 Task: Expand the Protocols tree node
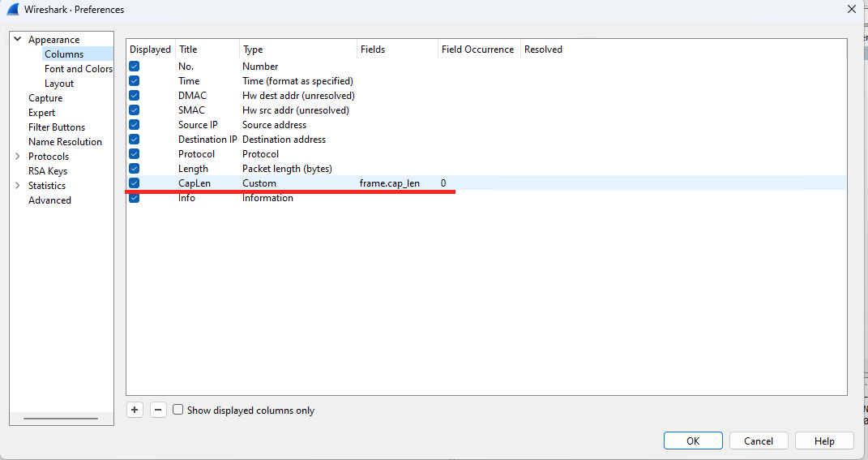[18, 157]
